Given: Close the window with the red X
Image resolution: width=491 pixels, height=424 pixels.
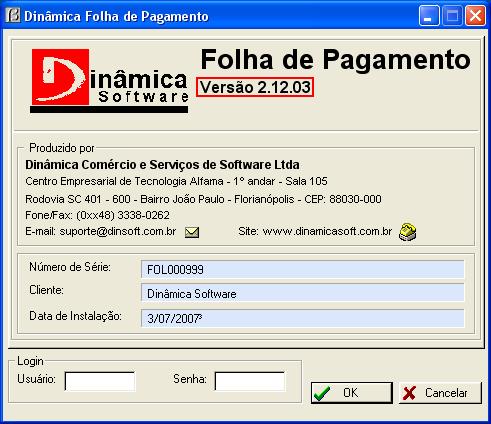Looking at the screenshot, I should [x=475, y=16].
